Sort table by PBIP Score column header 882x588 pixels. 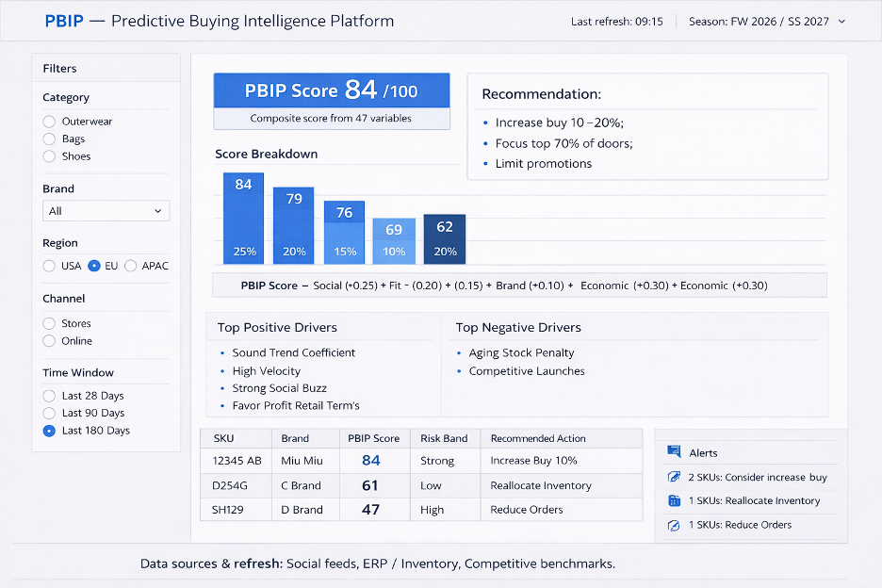tap(373, 438)
